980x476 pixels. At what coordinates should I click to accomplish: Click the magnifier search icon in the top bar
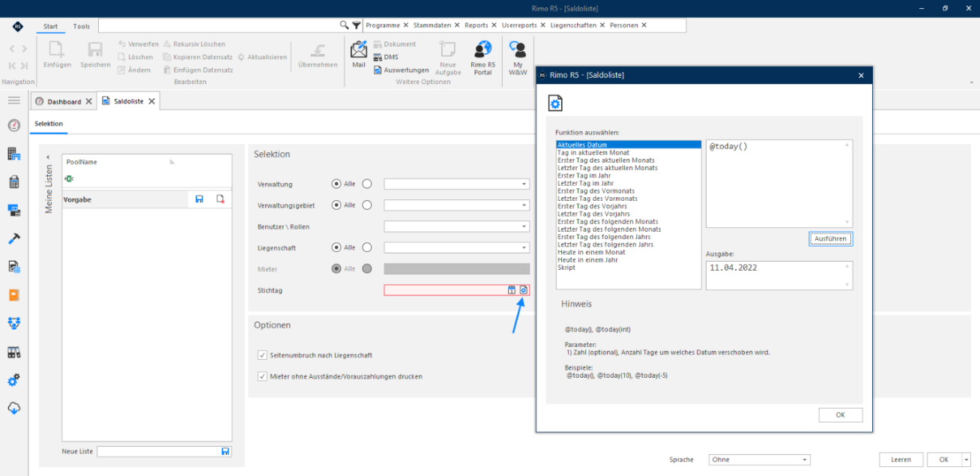click(x=345, y=25)
